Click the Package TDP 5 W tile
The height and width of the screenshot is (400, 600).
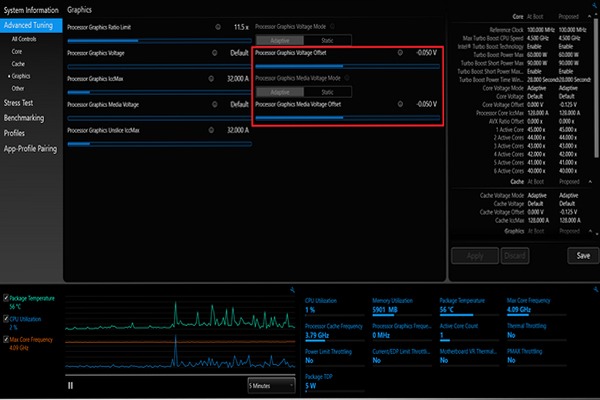pos(334,382)
